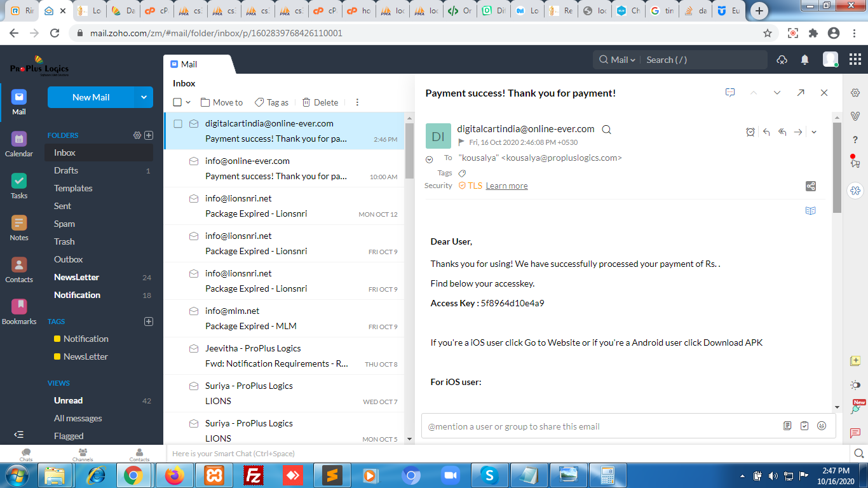Search sender with magnifier icon beside address
The height and width of the screenshot is (488, 868).
point(606,130)
